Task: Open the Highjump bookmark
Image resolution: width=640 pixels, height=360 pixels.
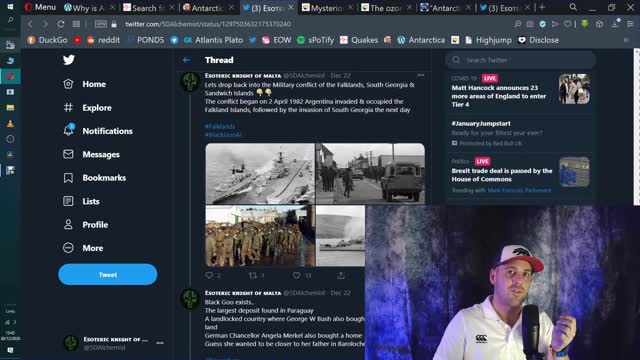Action: 489,40
